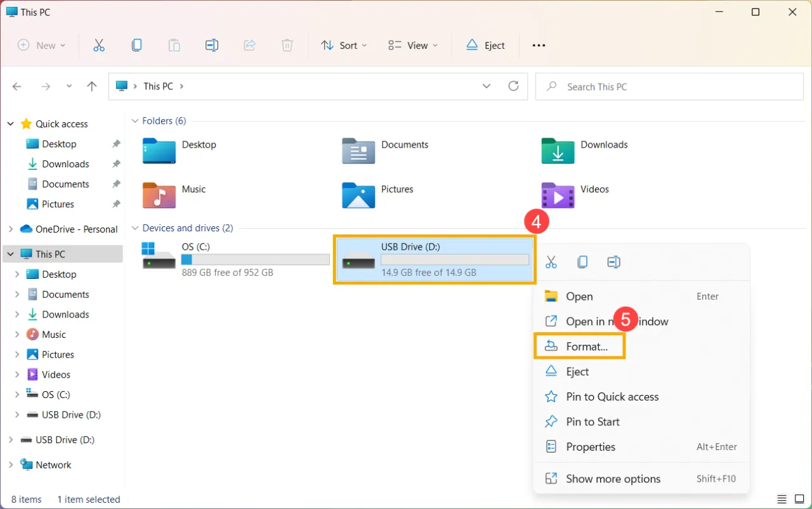Open the See more ellipsis menu
This screenshot has height=509, width=812.
[539, 45]
